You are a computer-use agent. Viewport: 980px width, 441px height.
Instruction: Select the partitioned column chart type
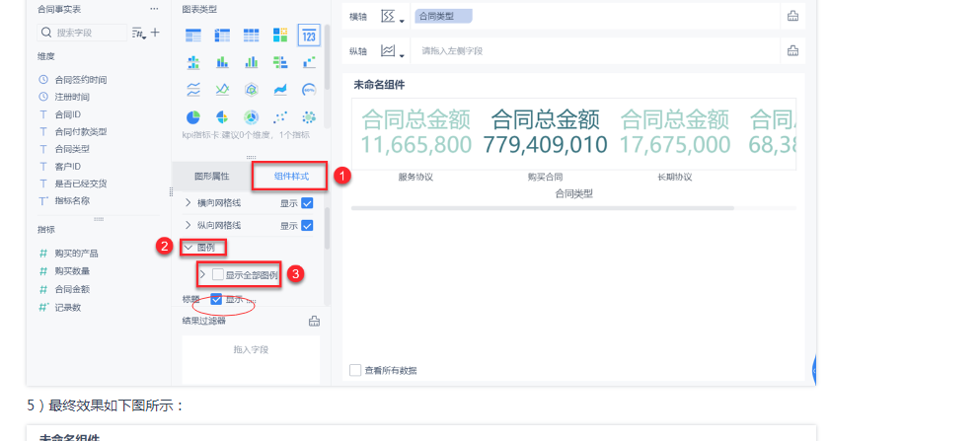(x=193, y=62)
